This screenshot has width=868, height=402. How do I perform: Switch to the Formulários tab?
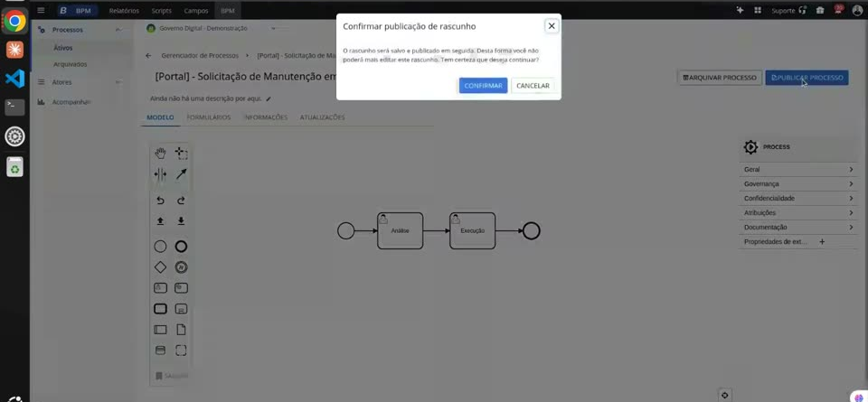click(209, 117)
